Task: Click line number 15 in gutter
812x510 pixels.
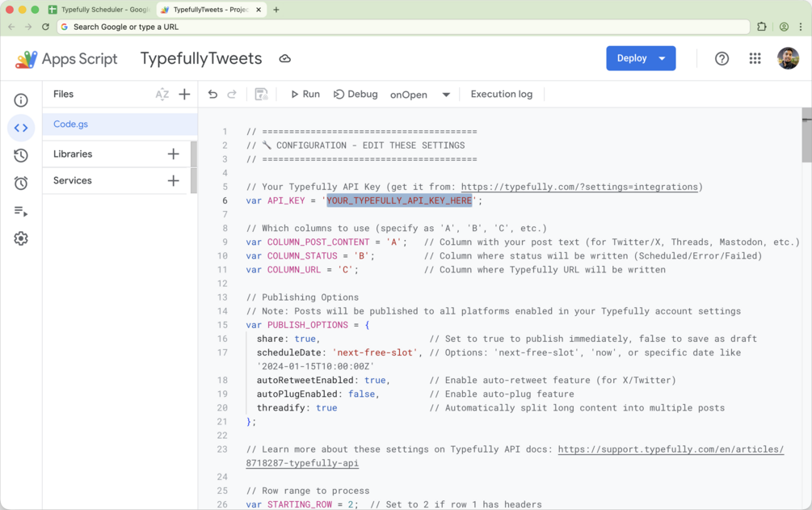Action: [222, 325]
